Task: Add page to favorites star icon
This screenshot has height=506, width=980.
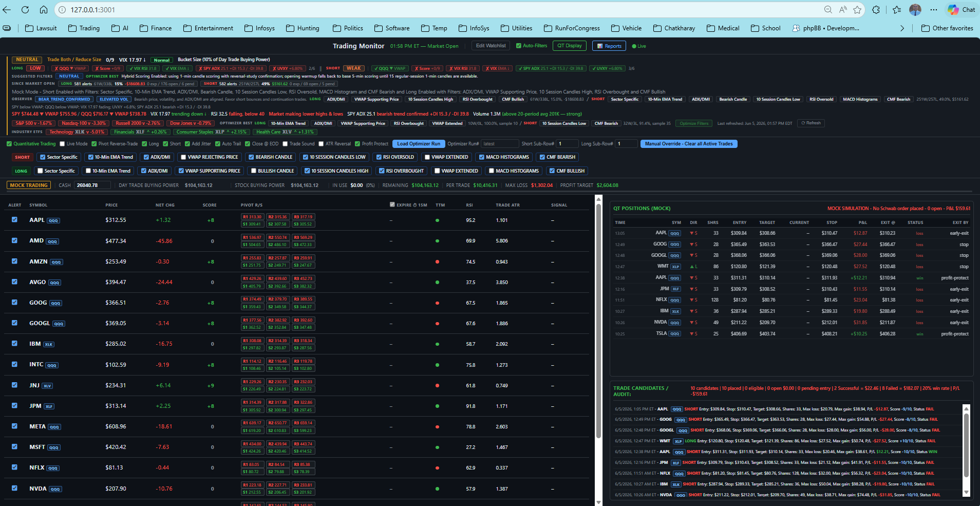Action: (x=857, y=9)
